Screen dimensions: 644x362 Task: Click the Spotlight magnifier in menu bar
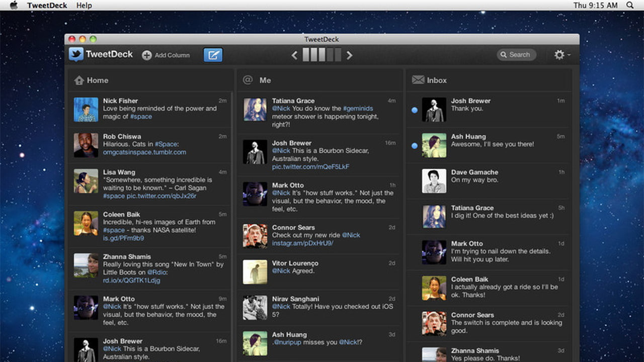click(630, 5)
